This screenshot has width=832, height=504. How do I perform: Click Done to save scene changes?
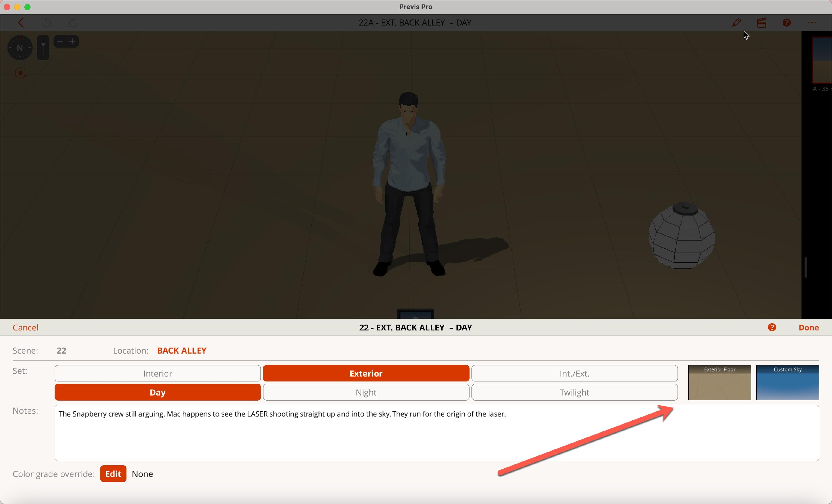pos(809,327)
